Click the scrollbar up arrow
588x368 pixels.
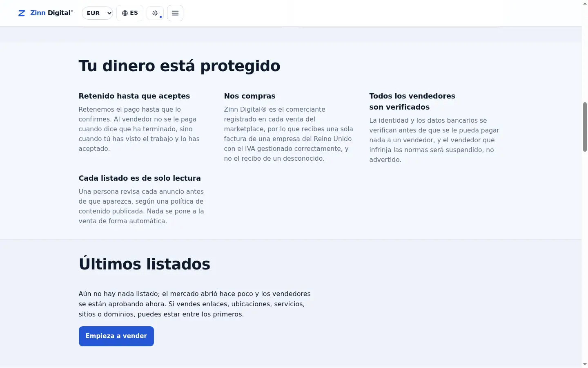click(585, 3)
